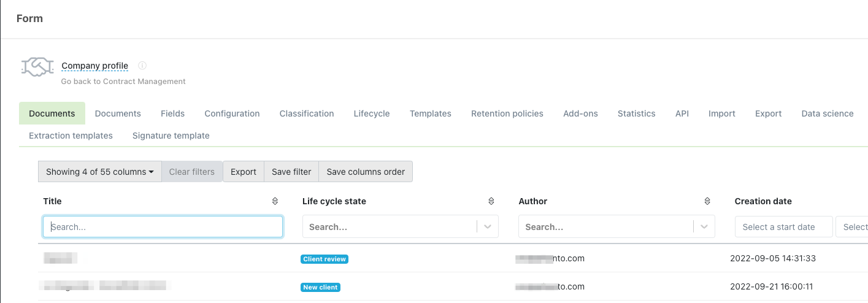Image resolution: width=868 pixels, height=303 pixels.
Task: Follow the Go back to Contract Management link
Action: pyautogui.click(x=123, y=81)
